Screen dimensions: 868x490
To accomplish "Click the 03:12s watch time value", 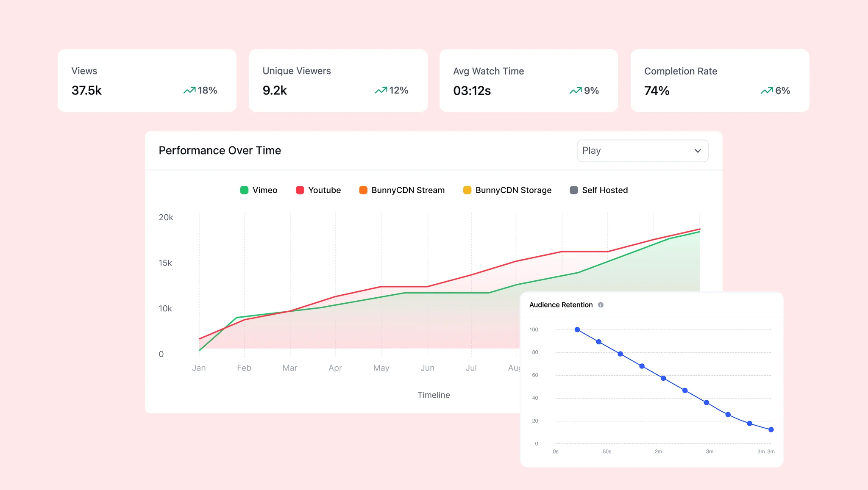I will 472,91.
